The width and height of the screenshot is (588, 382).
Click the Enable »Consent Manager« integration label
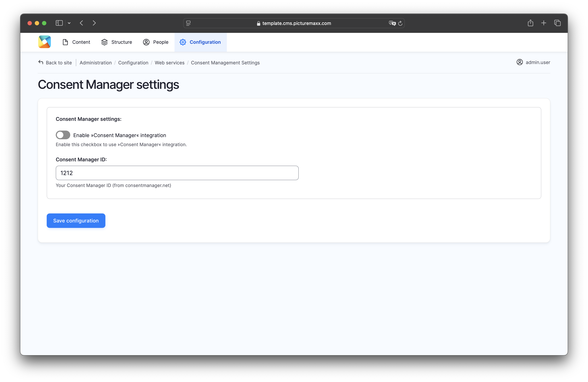click(x=120, y=135)
